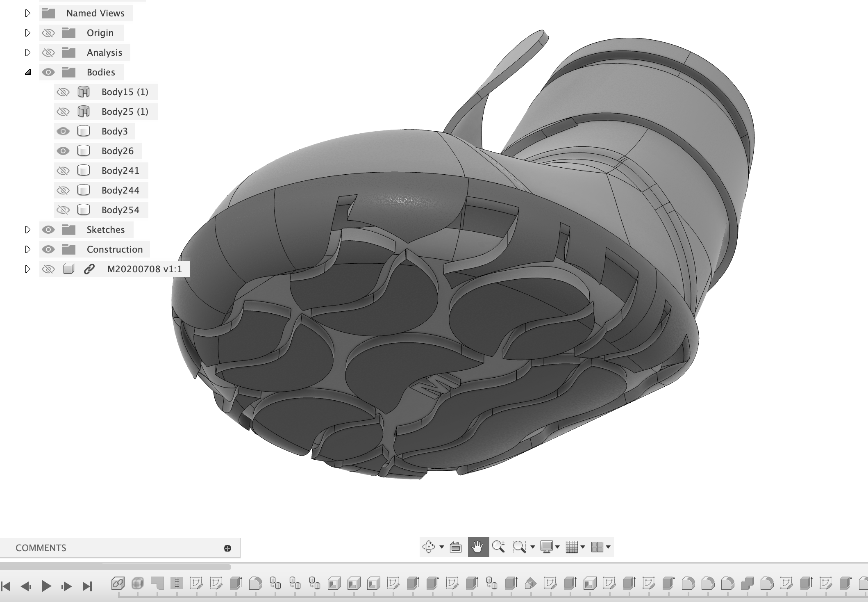Click the Display Settings icon
Image resolution: width=868 pixels, height=602 pixels.
tap(547, 547)
